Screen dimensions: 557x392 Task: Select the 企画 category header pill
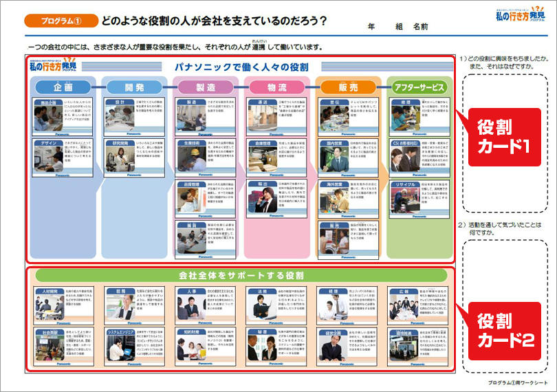click(x=63, y=87)
